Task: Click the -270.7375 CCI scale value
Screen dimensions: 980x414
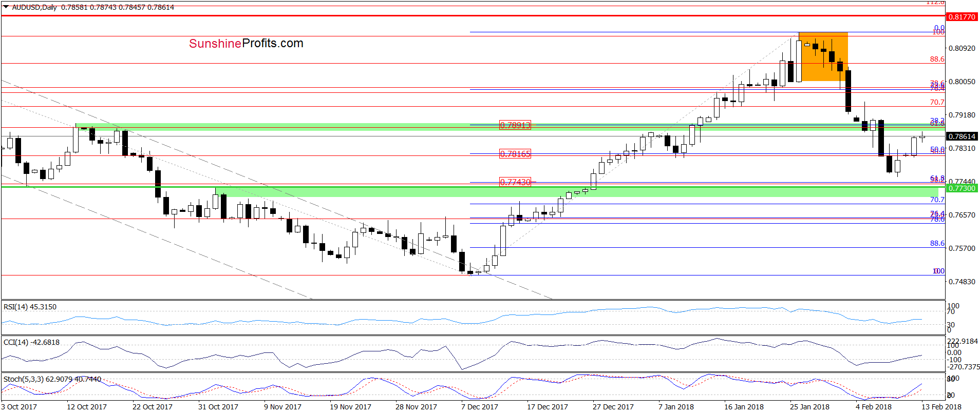Action: tap(963, 367)
